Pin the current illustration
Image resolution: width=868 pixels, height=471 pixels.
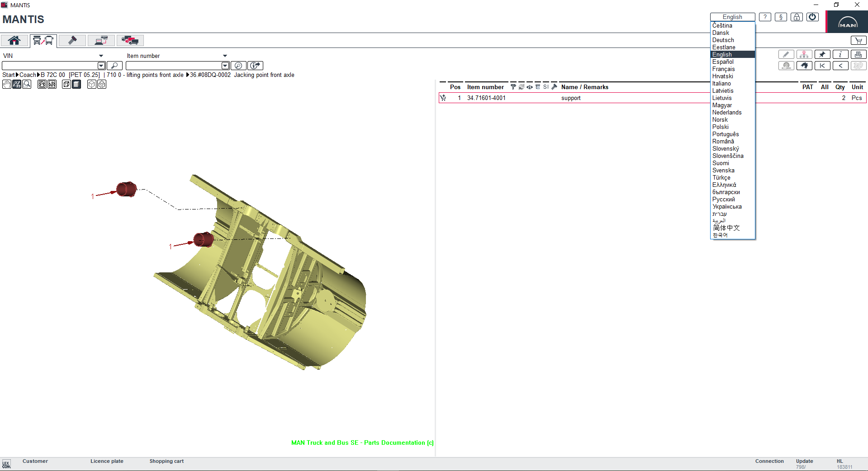(x=822, y=54)
